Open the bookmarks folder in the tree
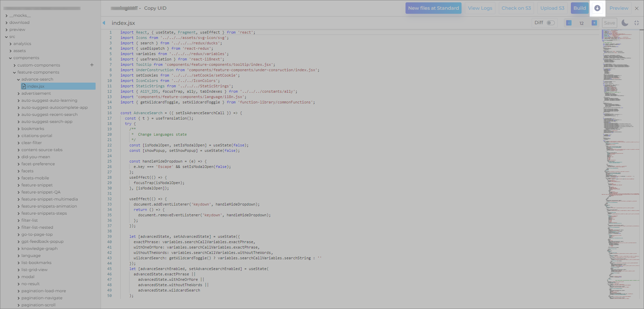The image size is (644, 309). pyautogui.click(x=33, y=129)
